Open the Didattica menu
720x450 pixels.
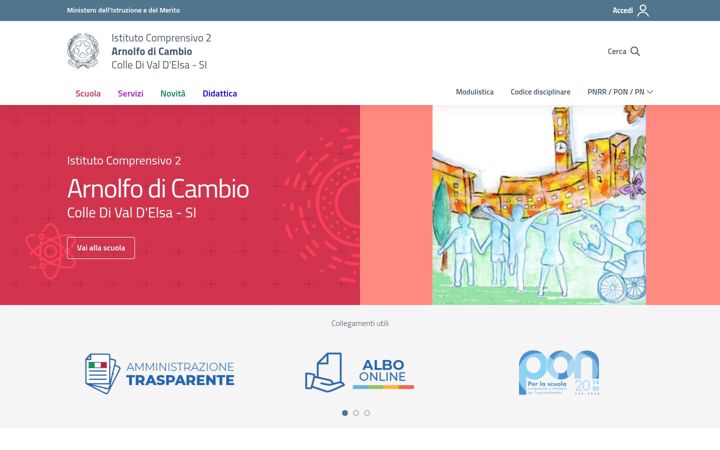pyautogui.click(x=219, y=94)
